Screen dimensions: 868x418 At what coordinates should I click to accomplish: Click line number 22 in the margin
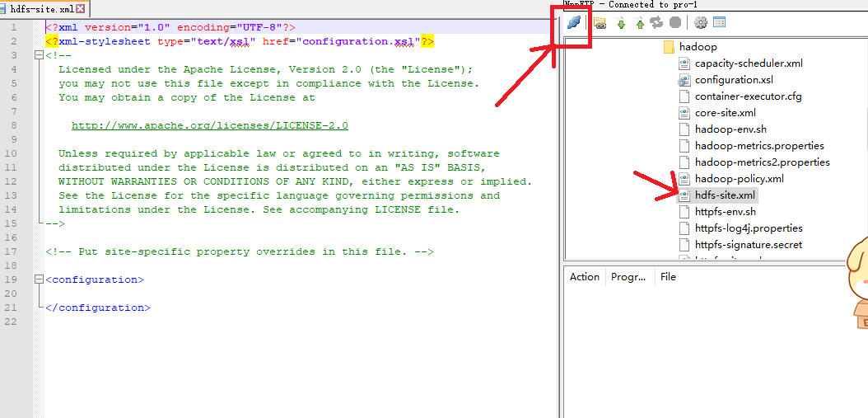point(11,322)
